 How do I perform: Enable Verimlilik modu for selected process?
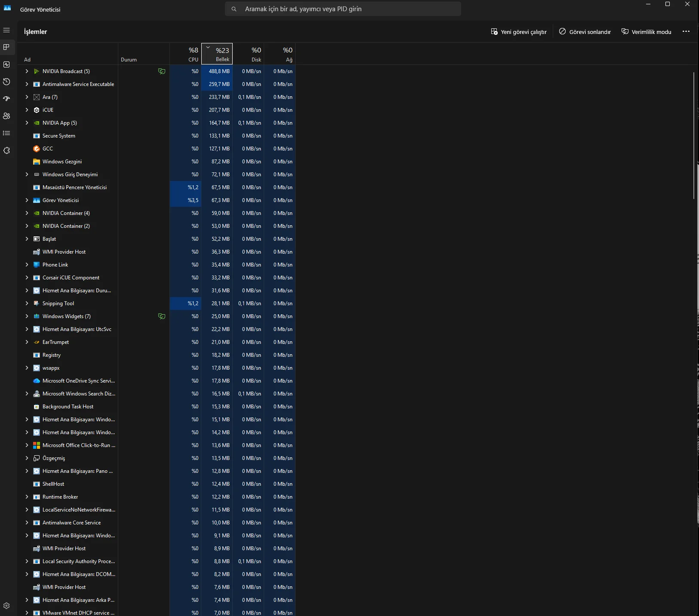click(647, 32)
